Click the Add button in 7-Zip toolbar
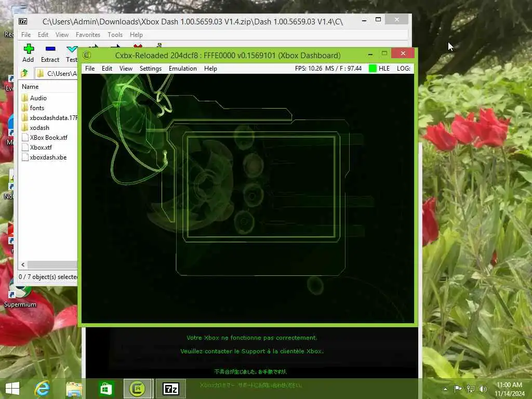 coord(28,54)
